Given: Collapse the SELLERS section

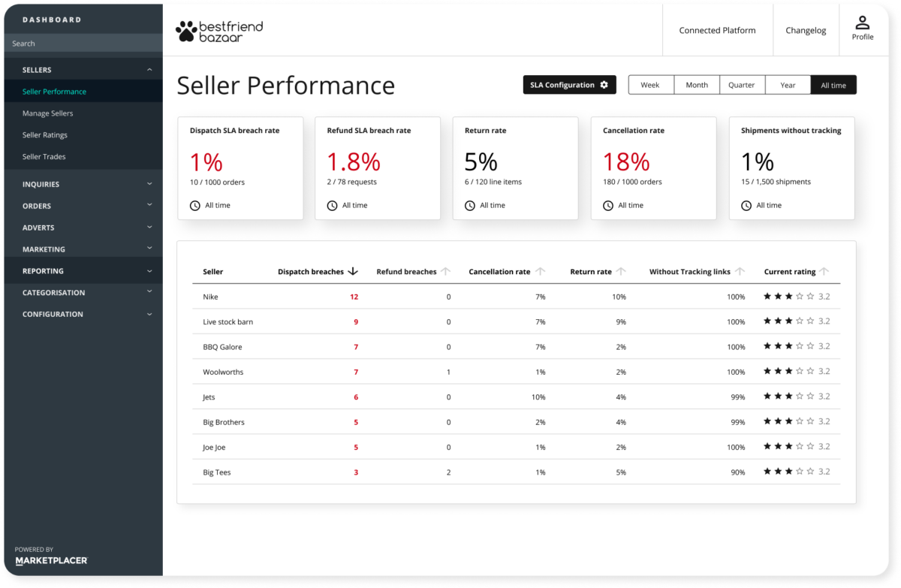Looking at the screenshot, I should tap(149, 69).
